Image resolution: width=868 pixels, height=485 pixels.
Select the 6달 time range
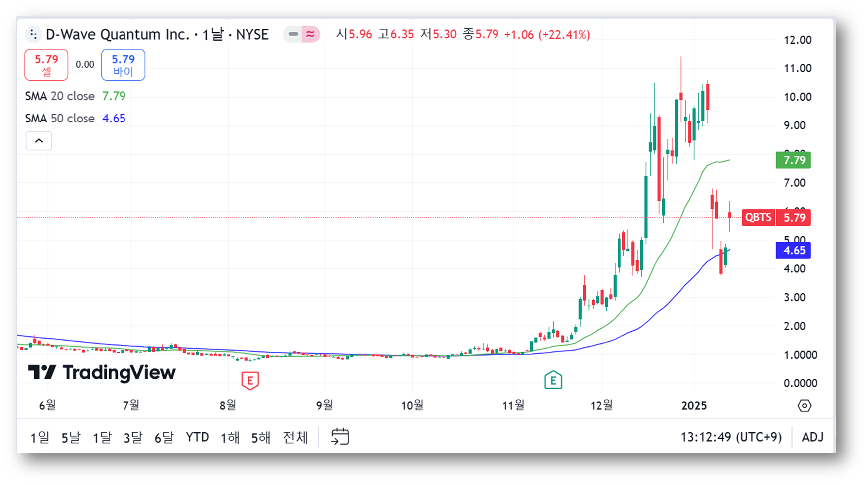pos(164,438)
